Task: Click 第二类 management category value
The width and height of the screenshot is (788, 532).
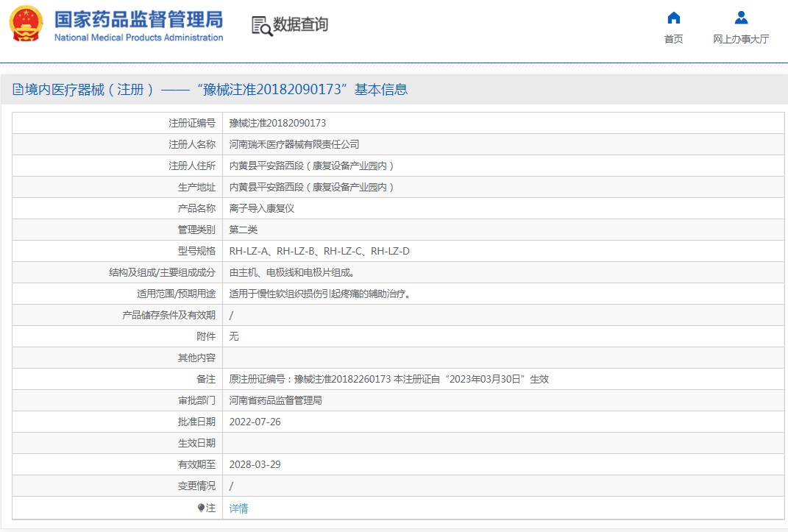Action: [x=244, y=230]
